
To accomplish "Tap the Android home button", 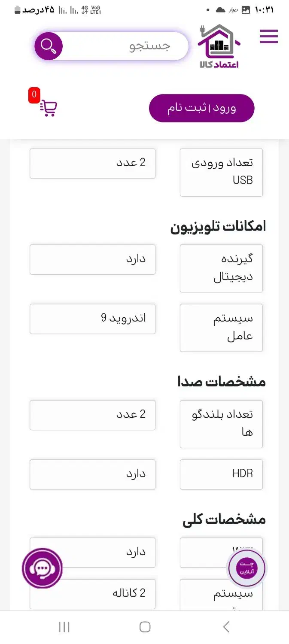I will coord(145,627).
